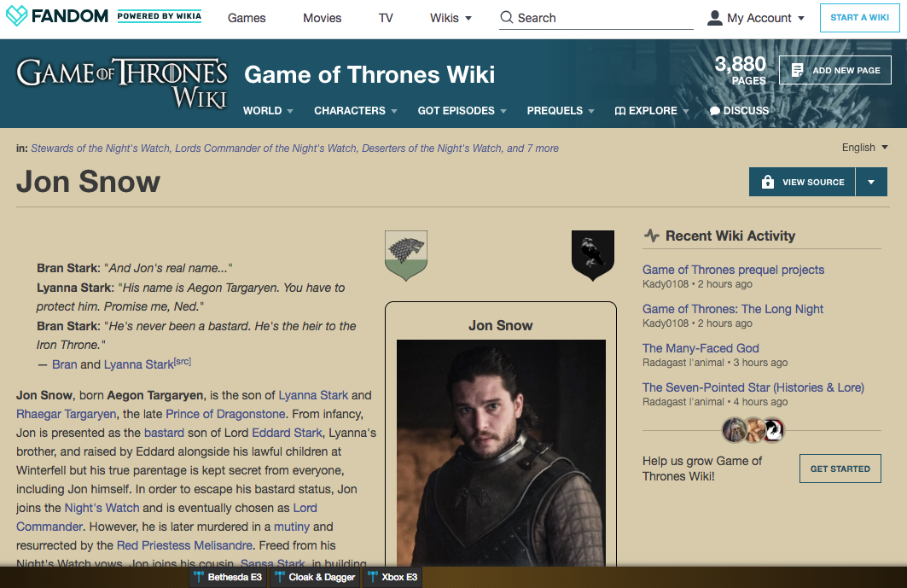Follow the Prince of Dragonstone link
This screenshot has height=588, width=907.
(x=225, y=415)
